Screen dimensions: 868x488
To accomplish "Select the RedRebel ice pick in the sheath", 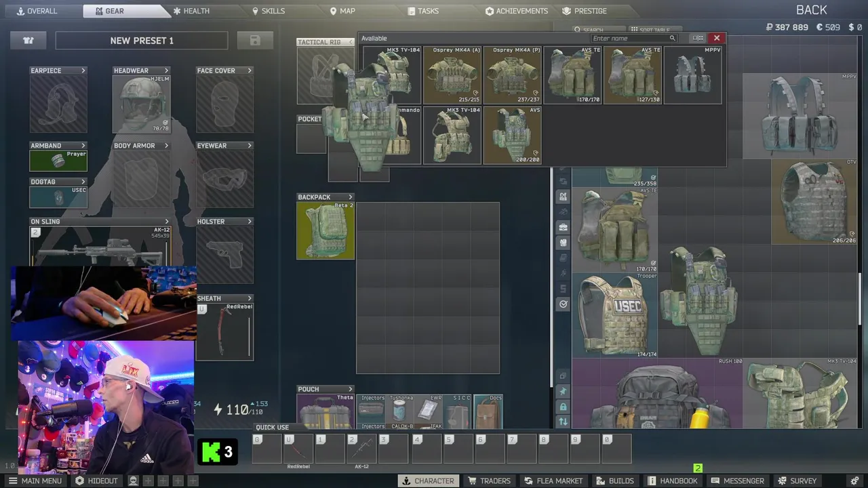I will tap(224, 331).
